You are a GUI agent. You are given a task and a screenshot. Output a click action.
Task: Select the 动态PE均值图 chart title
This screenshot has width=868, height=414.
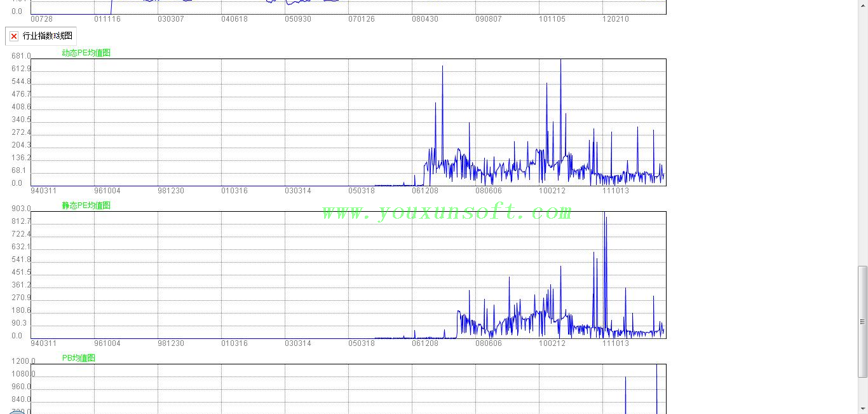click(x=86, y=53)
